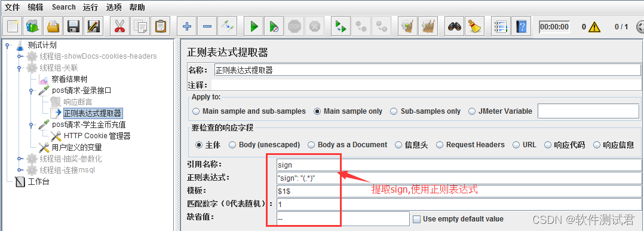Start the test with green play icon

coord(254,27)
